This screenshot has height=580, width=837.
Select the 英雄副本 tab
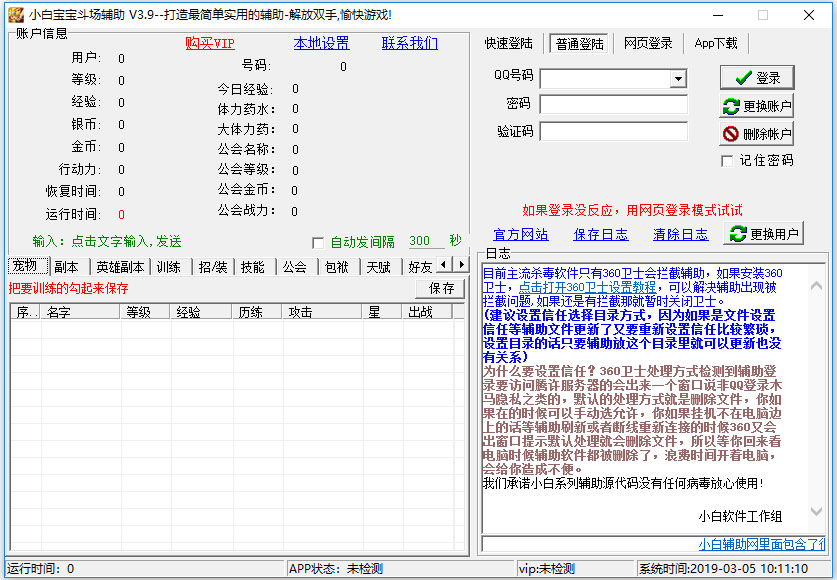click(x=120, y=267)
